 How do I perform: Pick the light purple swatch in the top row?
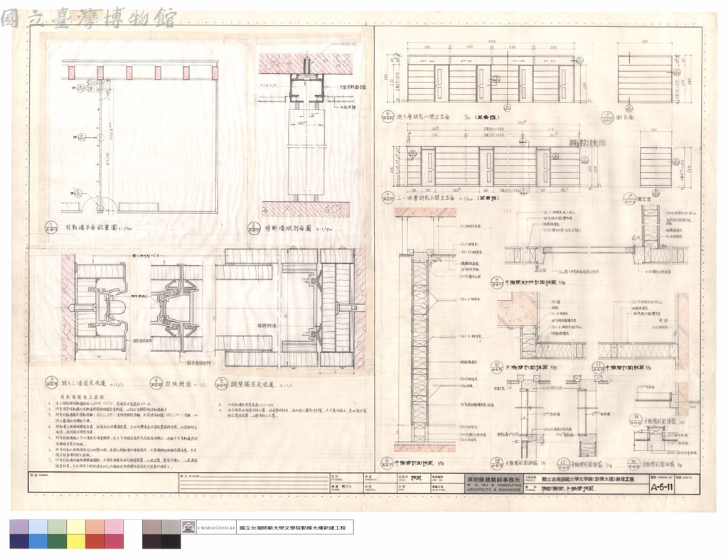pyautogui.click(x=19, y=527)
